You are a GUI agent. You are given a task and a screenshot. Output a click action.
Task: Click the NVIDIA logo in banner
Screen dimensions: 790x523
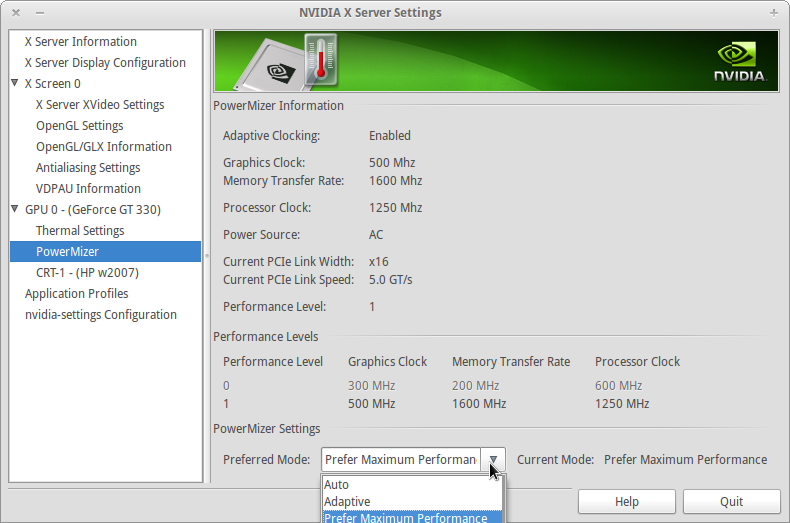pos(740,62)
